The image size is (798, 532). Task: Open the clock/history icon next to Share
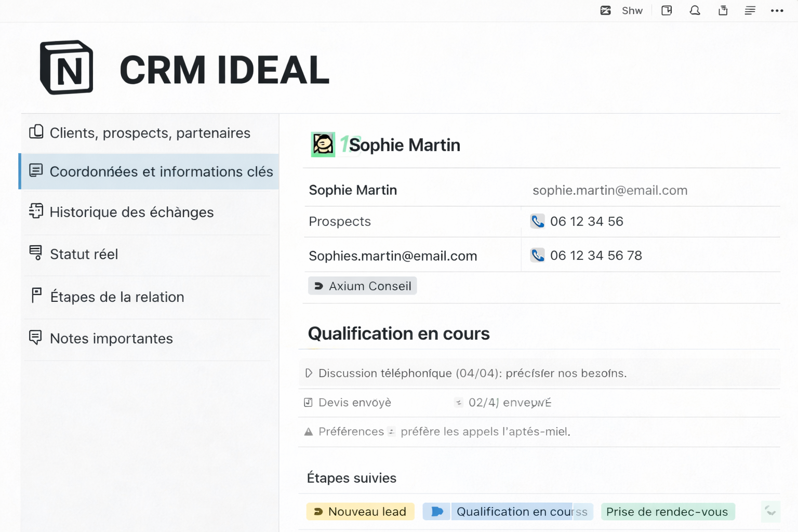click(667, 10)
